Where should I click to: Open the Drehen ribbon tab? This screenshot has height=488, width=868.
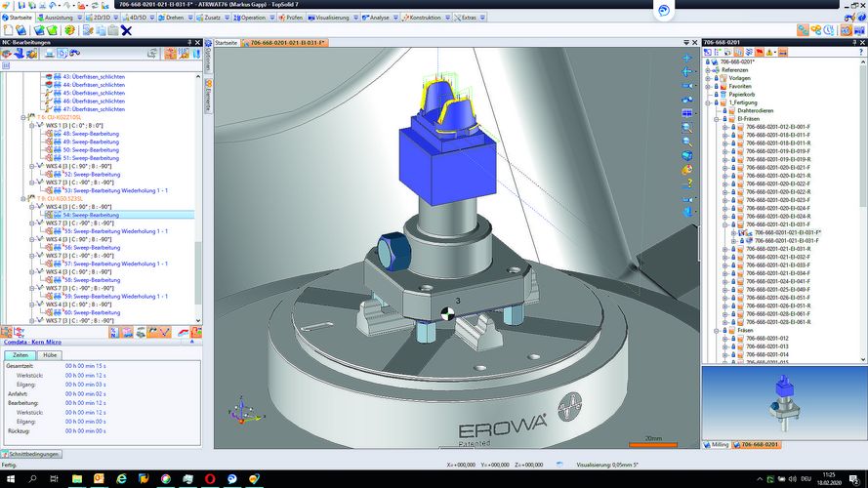(171, 18)
